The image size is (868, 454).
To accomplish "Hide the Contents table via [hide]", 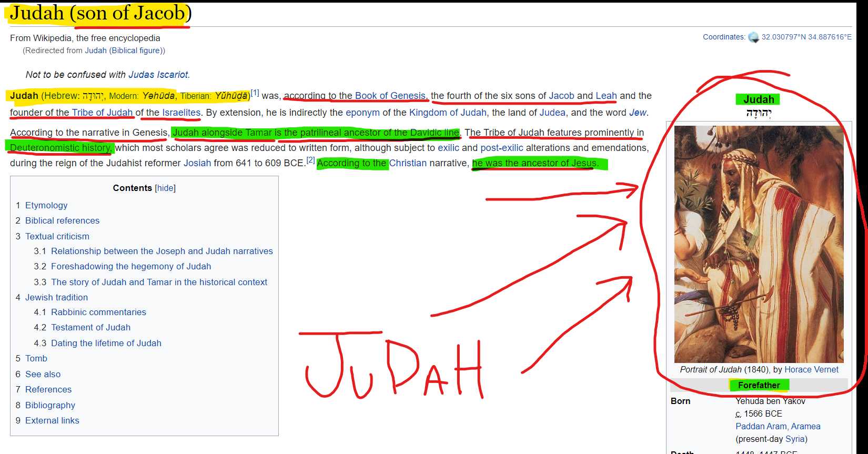I will (165, 188).
